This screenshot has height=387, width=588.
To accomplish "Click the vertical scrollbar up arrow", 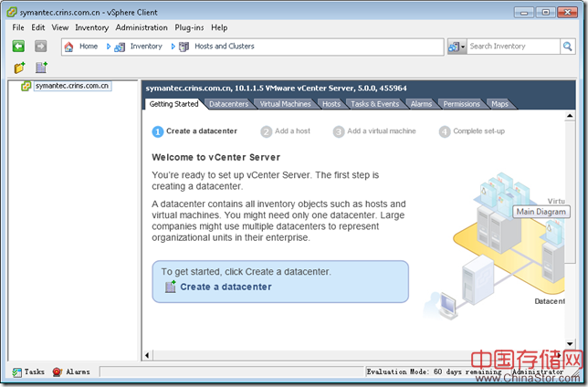I will click(x=570, y=116).
